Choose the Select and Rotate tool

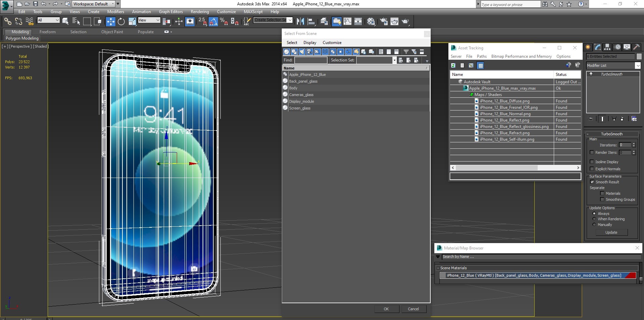121,21
